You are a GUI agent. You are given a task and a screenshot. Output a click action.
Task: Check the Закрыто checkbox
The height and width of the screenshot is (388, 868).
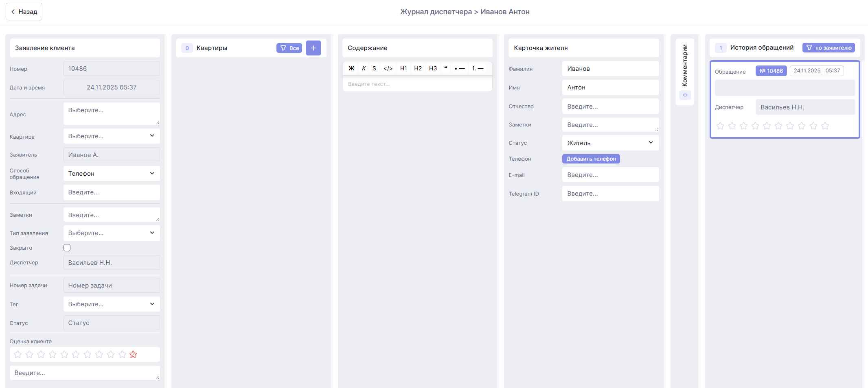pos(67,248)
